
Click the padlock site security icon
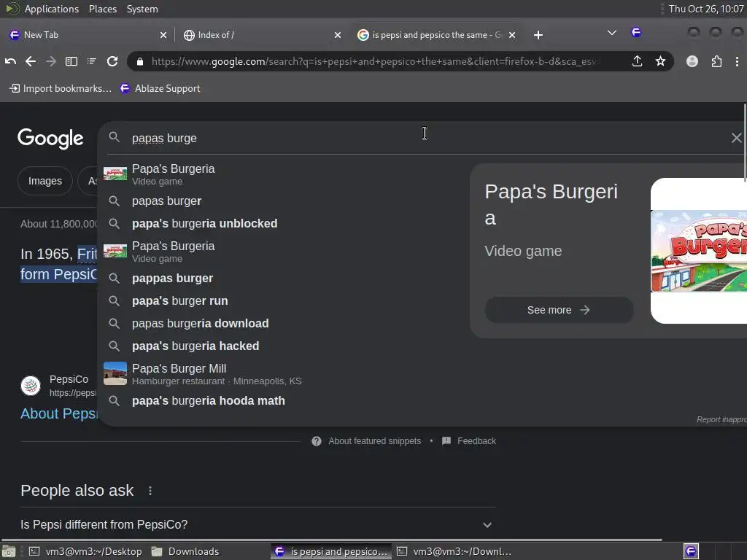139,61
